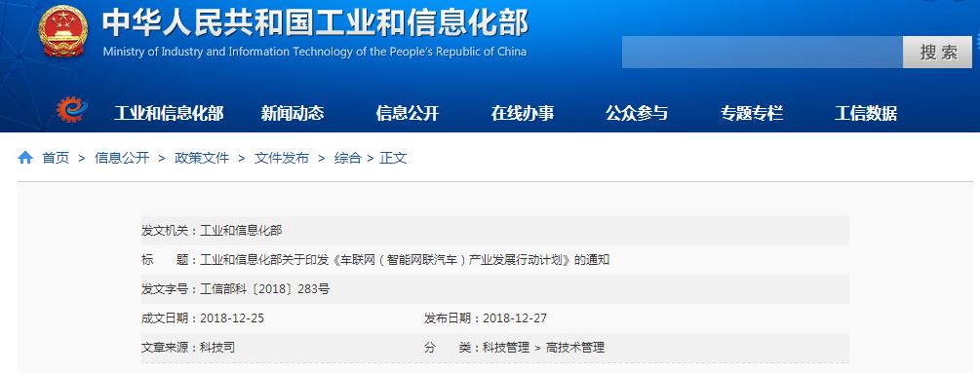Click 文件发布 breadcrumb link
980x373 pixels.
(281, 159)
